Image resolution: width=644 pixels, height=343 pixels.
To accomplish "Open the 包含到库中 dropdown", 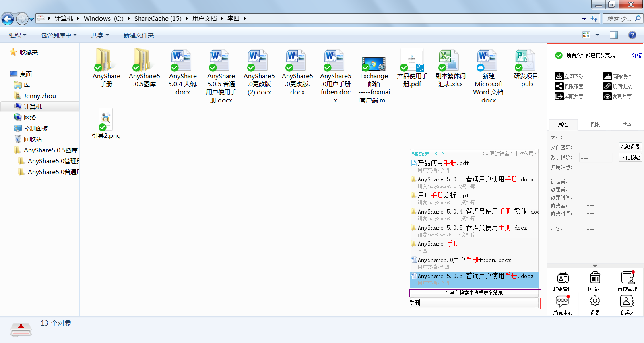I will 58,35.
